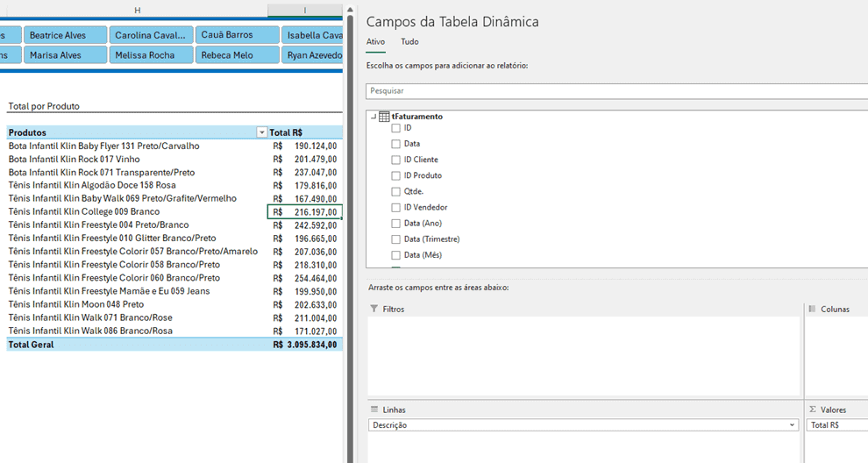
Task: Check the Data field checkbox
Action: pyautogui.click(x=395, y=144)
